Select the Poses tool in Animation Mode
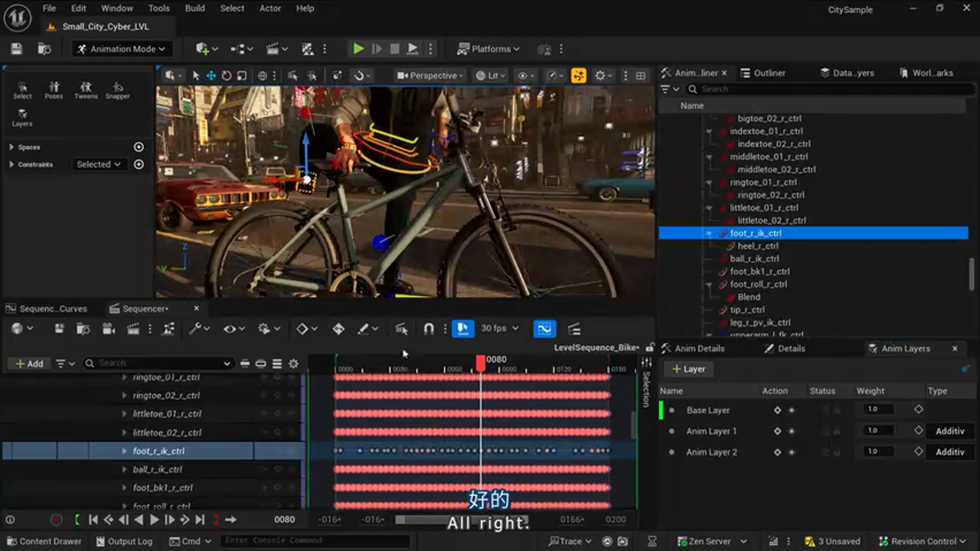The width and height of the screenshot is (980, 551). pos(54,90)
